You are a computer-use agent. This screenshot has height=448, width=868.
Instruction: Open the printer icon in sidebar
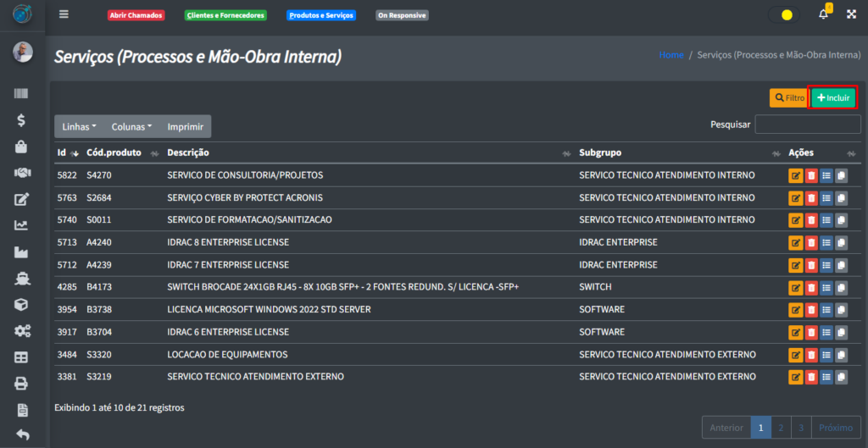[x=22, y=383]
